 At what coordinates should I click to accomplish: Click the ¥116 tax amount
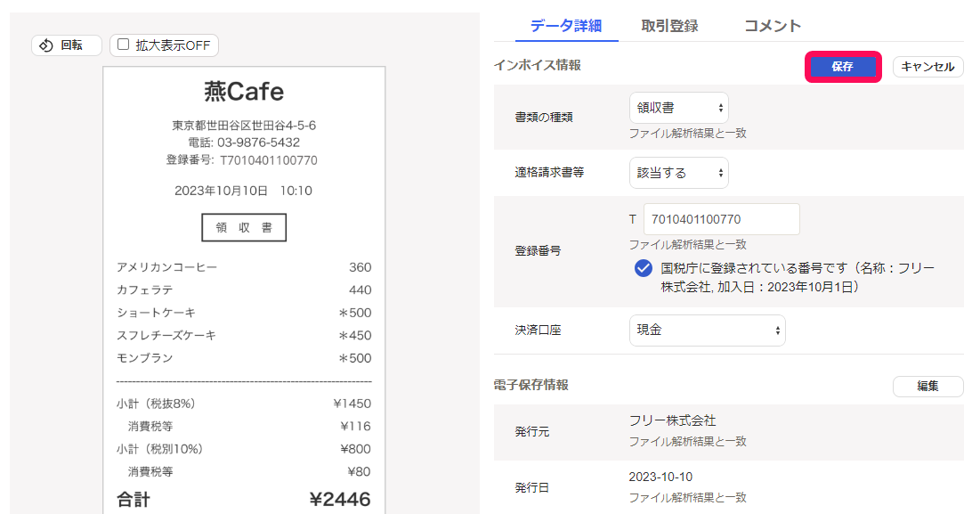[x=355, y=426]
